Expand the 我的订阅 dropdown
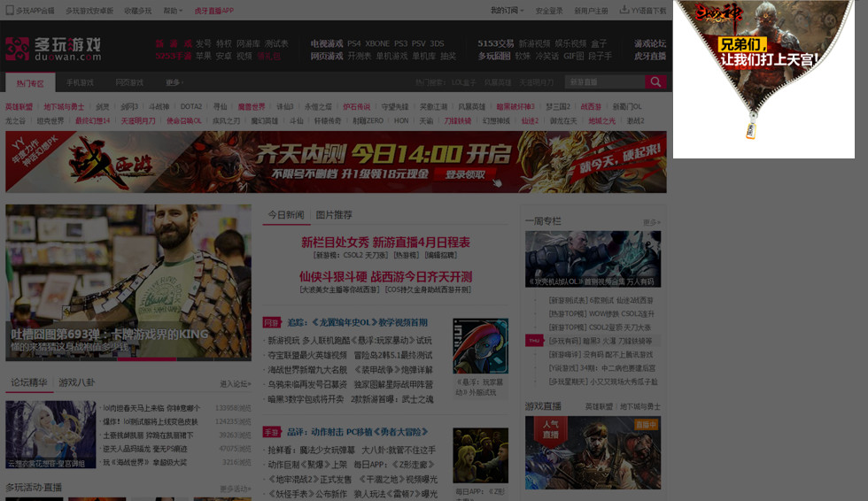Viewport: 868px width, 501px height. [507, 11]
